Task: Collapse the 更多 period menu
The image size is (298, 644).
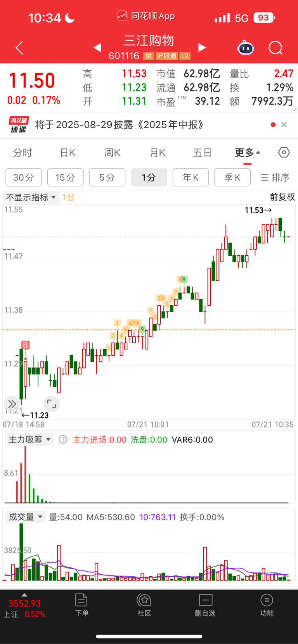Action: [248, 153]
